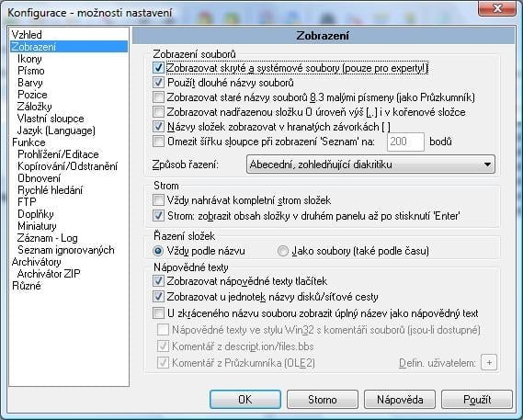
Task: Select 'Obnovení' settings page
Action: coord(39,178)
